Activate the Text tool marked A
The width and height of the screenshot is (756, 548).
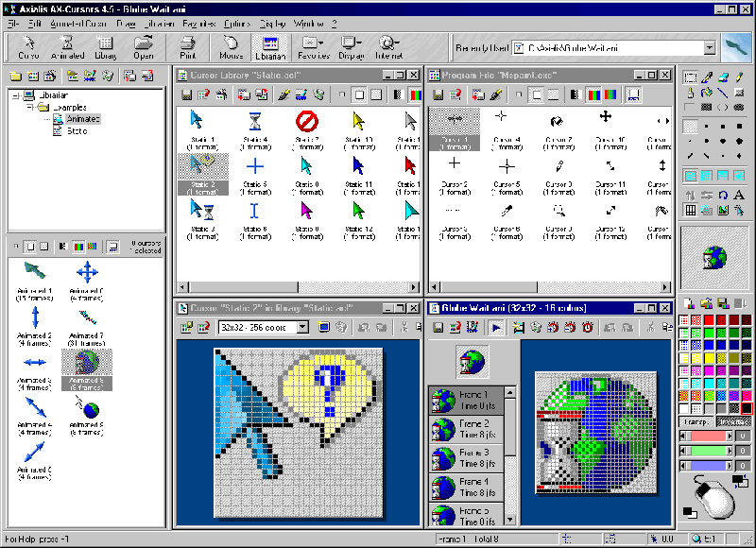(739, 196)
